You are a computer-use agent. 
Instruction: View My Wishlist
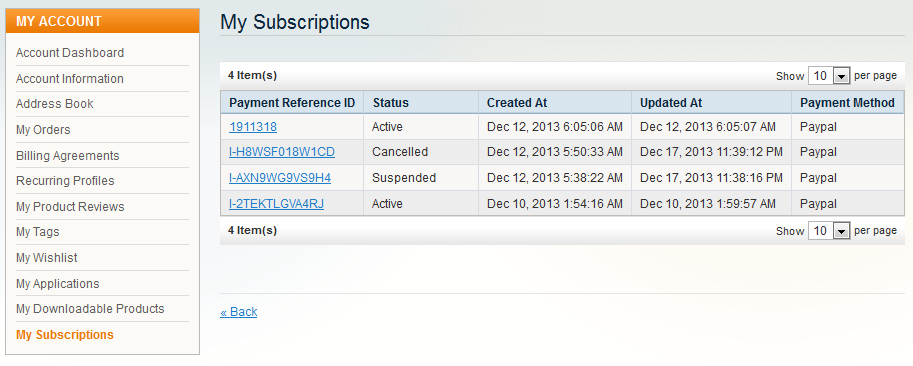pos(47,258)
